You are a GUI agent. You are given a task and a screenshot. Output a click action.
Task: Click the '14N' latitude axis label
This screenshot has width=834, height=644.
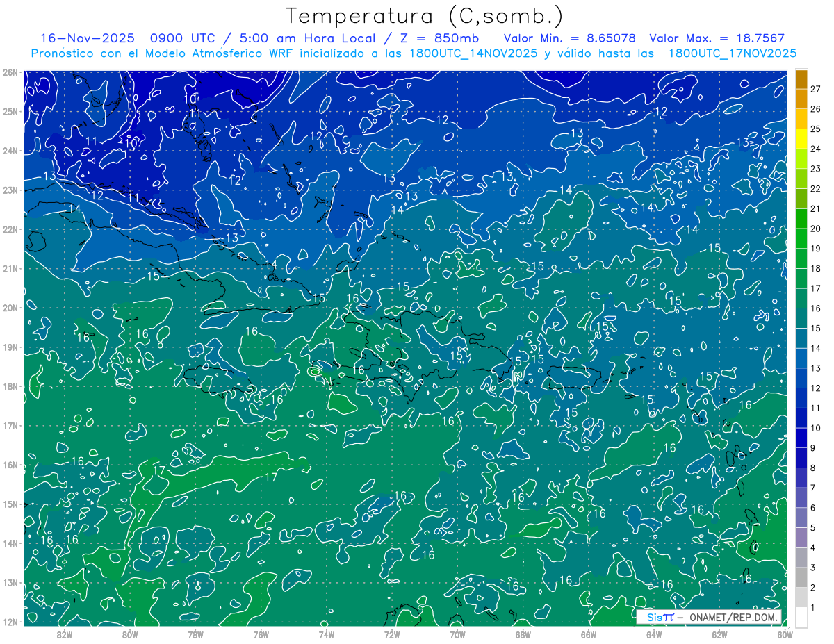[10, 543]
